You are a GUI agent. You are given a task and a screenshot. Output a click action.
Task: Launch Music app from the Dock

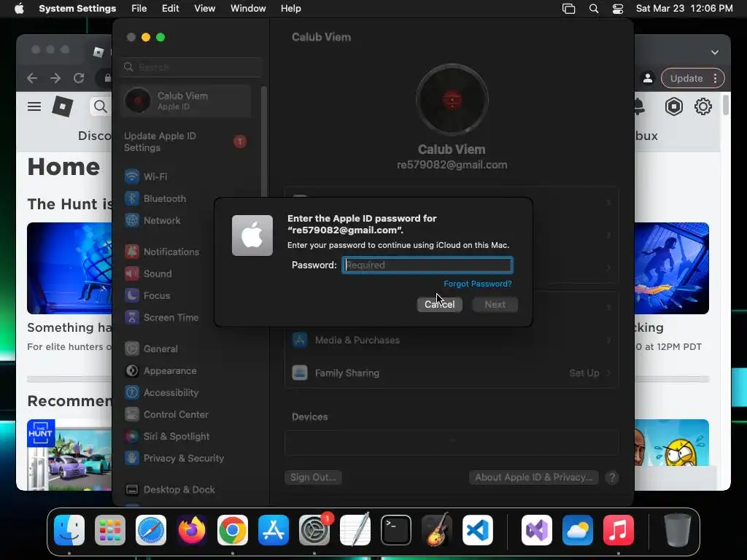[x=619, y=530]
